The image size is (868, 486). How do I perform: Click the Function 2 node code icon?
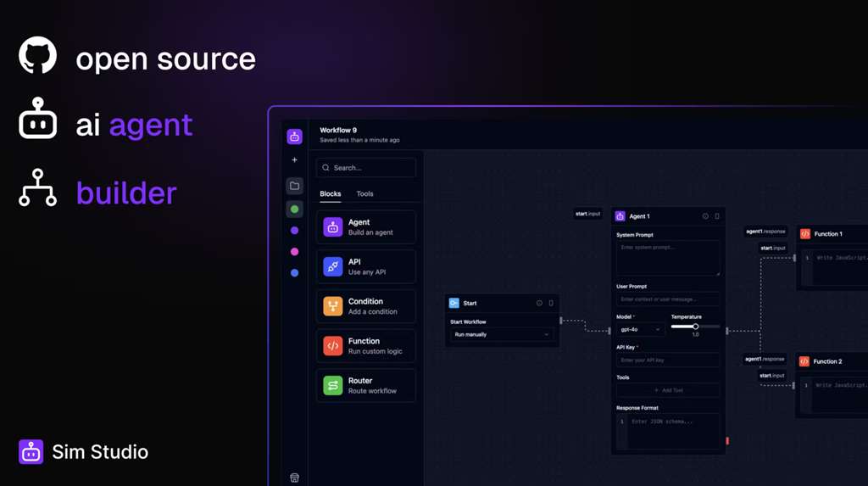click(804, 361)
